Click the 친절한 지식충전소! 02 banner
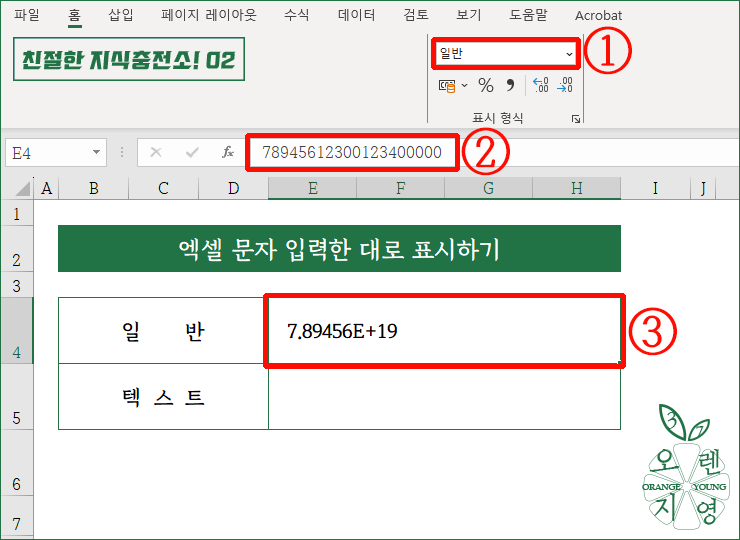The image size is (740, 540). click(x=129, y=59)
